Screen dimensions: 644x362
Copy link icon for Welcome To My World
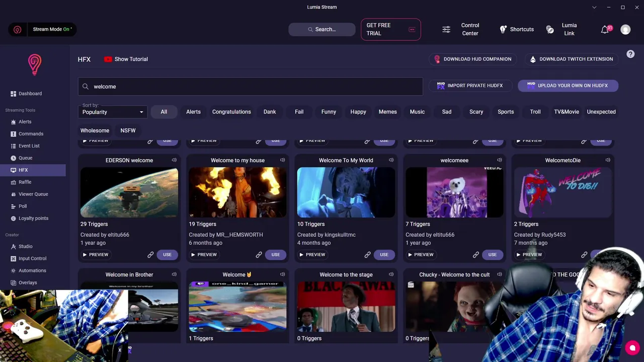(367, 255)
